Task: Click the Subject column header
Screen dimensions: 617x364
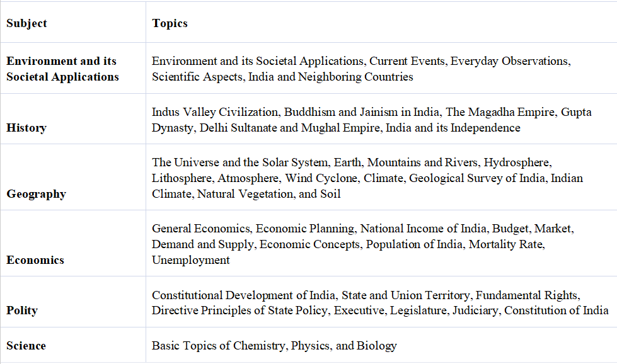Action: 26,23
